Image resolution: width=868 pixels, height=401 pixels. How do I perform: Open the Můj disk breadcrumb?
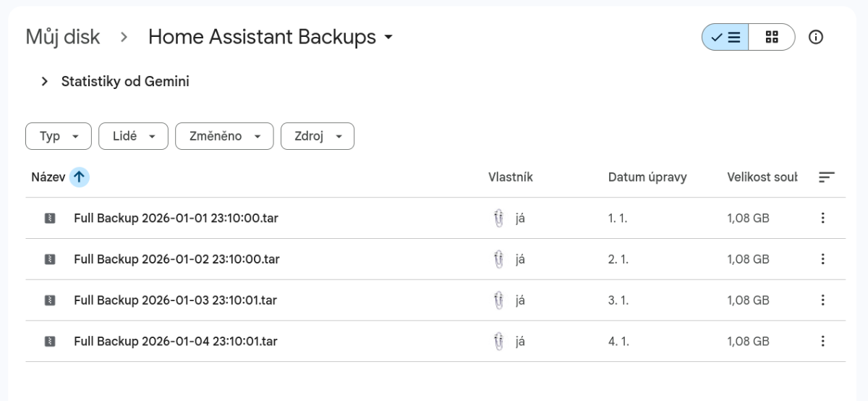pos(63,37)
